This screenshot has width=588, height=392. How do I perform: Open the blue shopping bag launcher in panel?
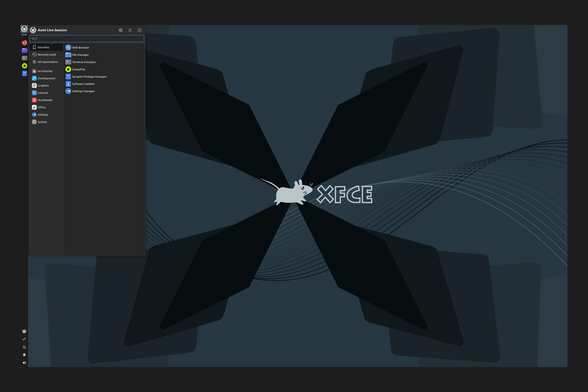tap(24, 73)
